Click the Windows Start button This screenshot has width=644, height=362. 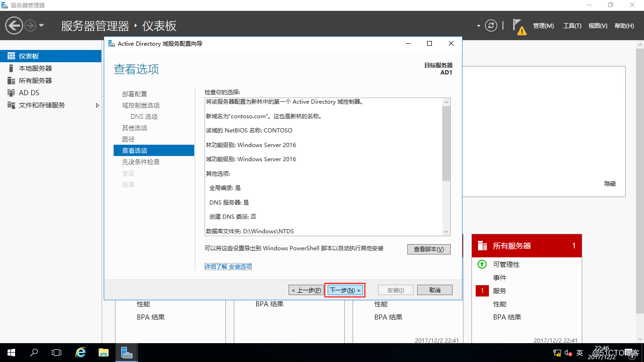tap(11, 353)
